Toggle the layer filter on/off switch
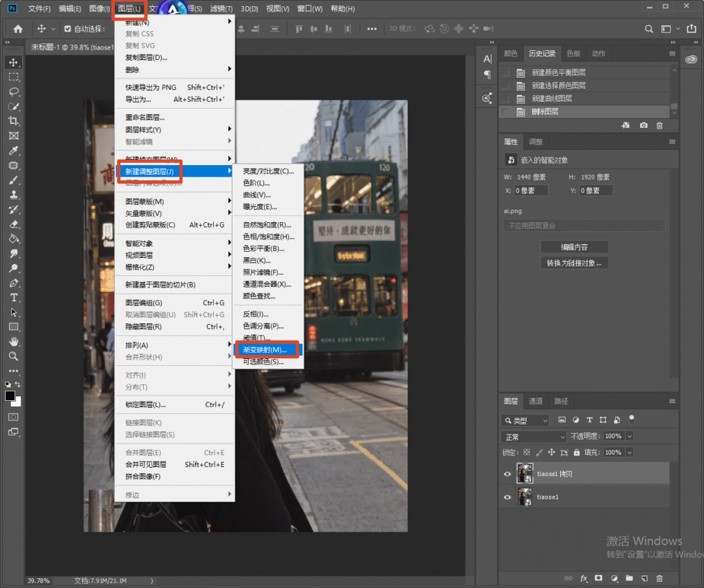The height and width of the screenshot is (588, 704). pyautogui.click(x=632, y=420)
